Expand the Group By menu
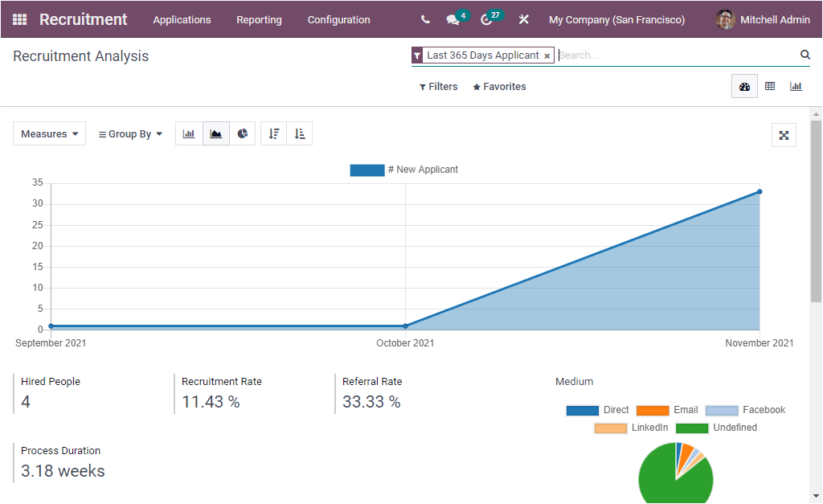 [129, 133]
